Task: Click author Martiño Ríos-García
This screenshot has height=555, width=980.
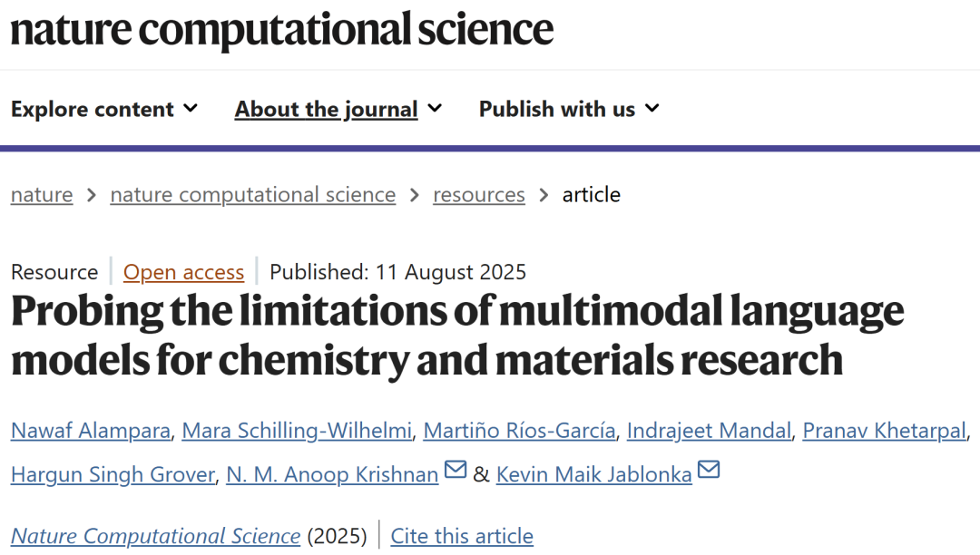Action: (520, 431)
